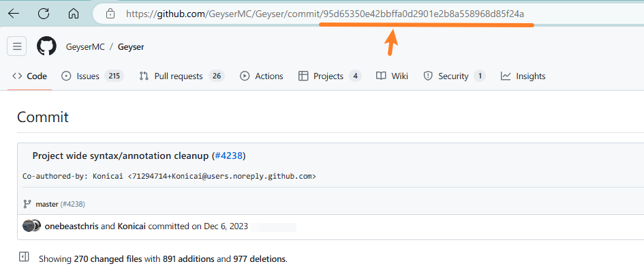
Task: Click the '891 additions' text
Action: [x=189, y=259]
